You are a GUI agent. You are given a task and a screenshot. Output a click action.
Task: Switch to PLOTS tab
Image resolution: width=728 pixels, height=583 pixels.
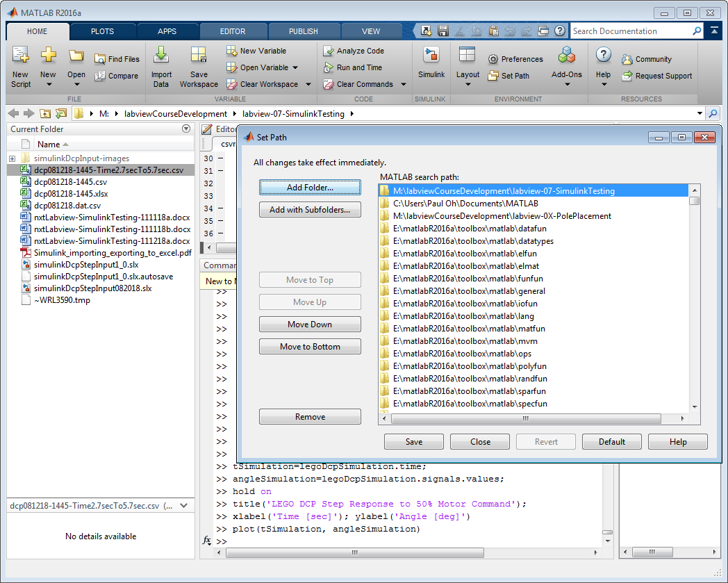tap(102, 31)
